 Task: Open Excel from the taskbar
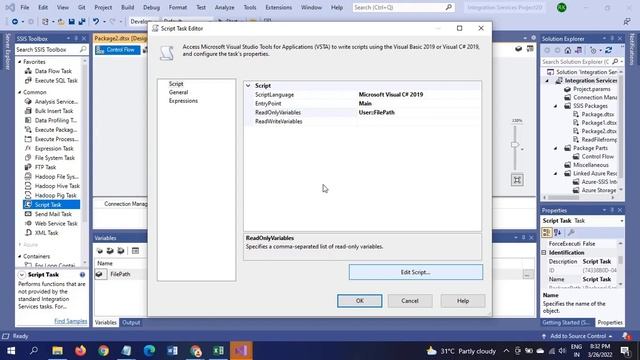(218, 351)
